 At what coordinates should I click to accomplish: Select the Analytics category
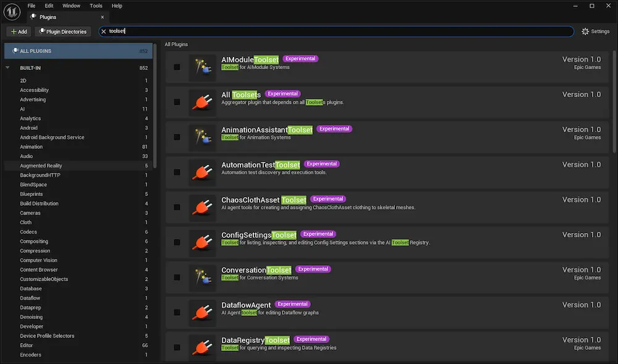[78, 118]
